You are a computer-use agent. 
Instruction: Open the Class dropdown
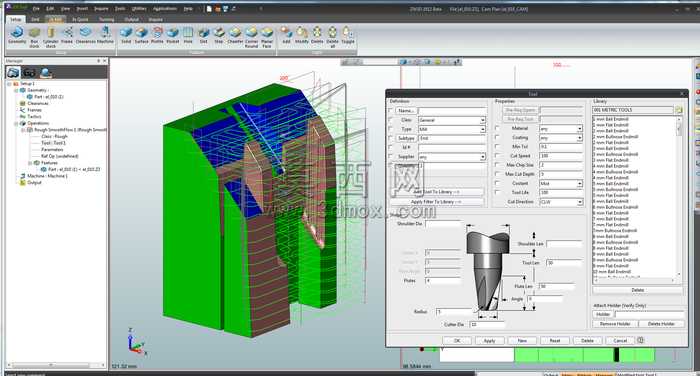[x=483, y=120]
